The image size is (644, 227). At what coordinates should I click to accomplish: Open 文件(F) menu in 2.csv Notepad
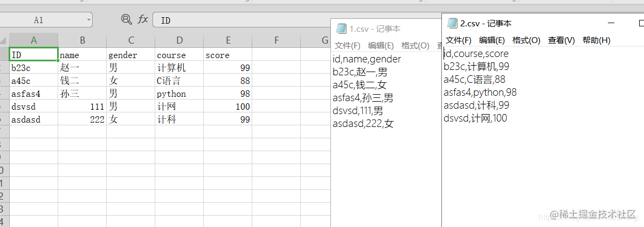[x=459, y=40]
